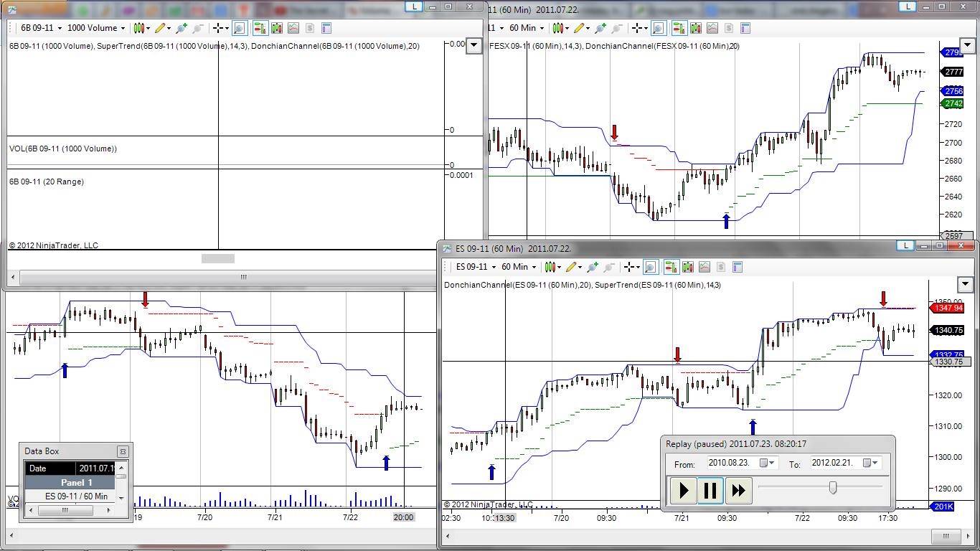The width and height of the screenshot is (980, 551).
Task: Fast forward the market replay
Action: pos(738,491)
